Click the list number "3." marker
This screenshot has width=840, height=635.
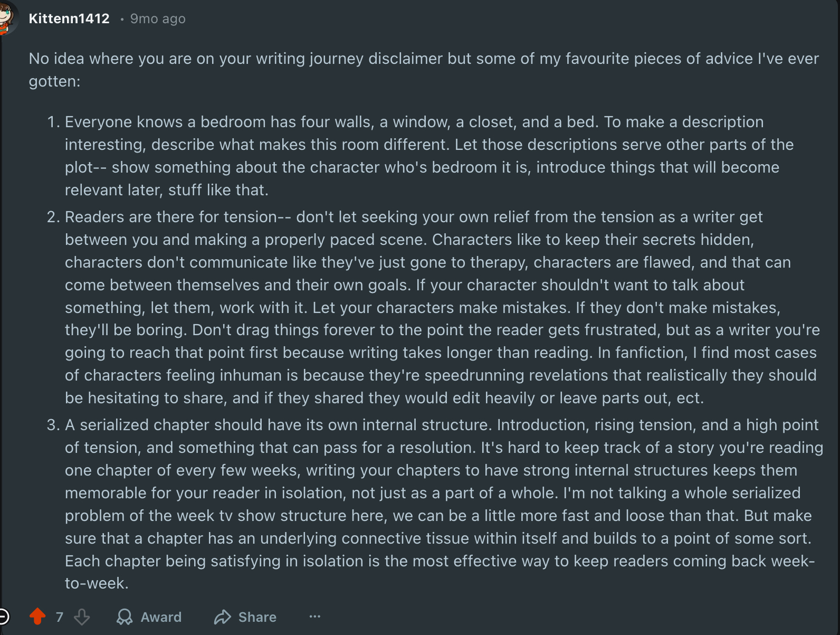53,425
